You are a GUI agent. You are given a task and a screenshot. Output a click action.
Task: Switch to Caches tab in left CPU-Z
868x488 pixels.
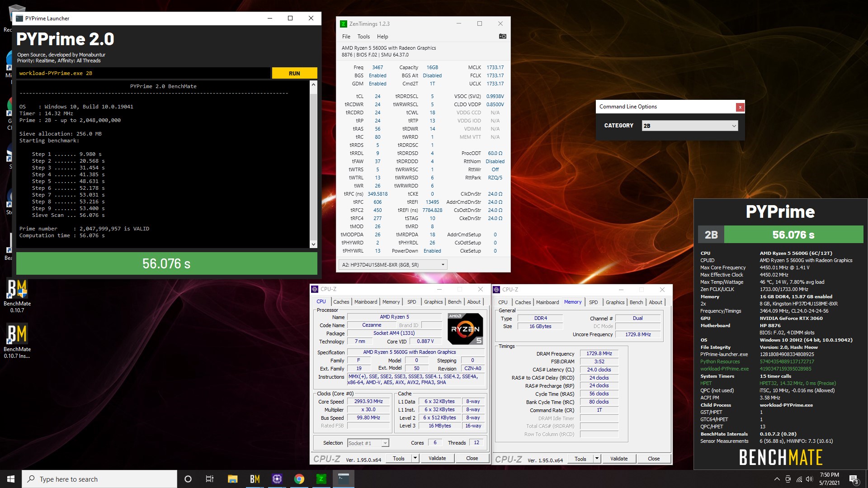[x=341, y=302]
